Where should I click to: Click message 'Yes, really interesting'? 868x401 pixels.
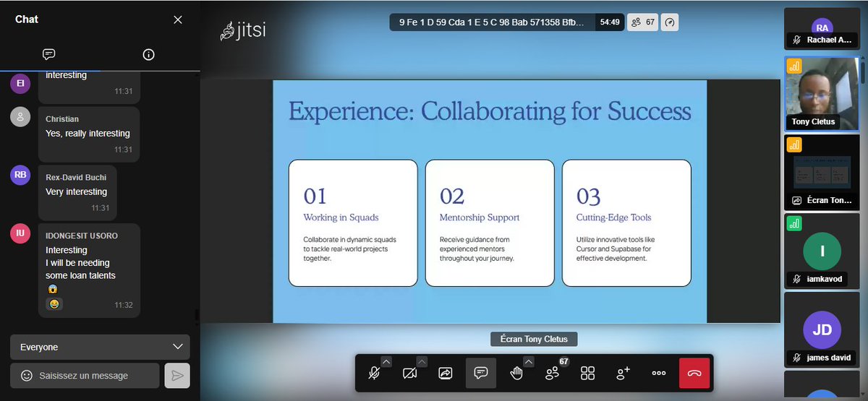click(x=88, y=134)
